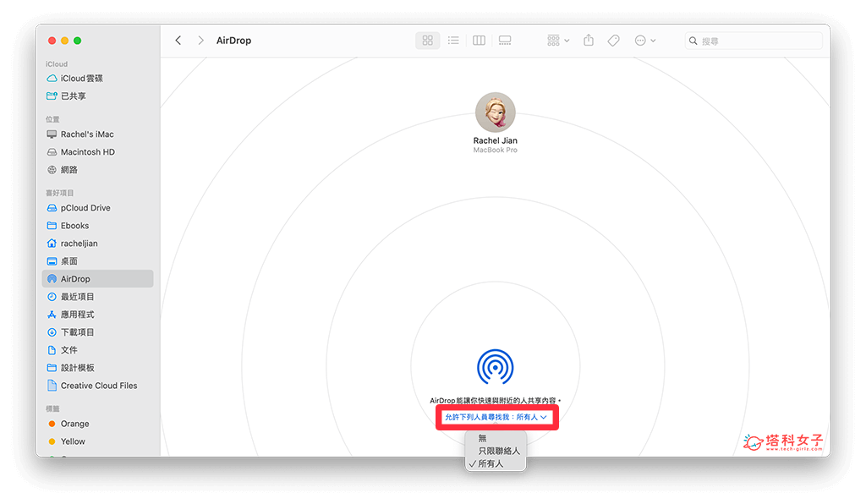Minimize the Finder window with yellow button

click(x=64, y=41)
